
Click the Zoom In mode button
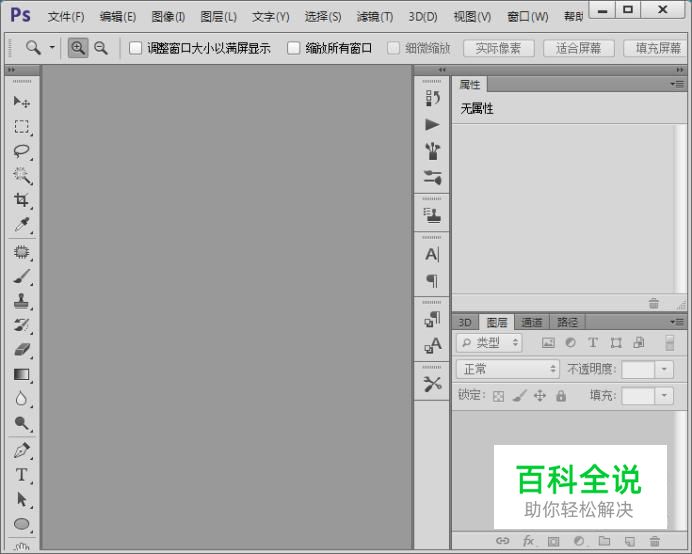tap(78, 48)
